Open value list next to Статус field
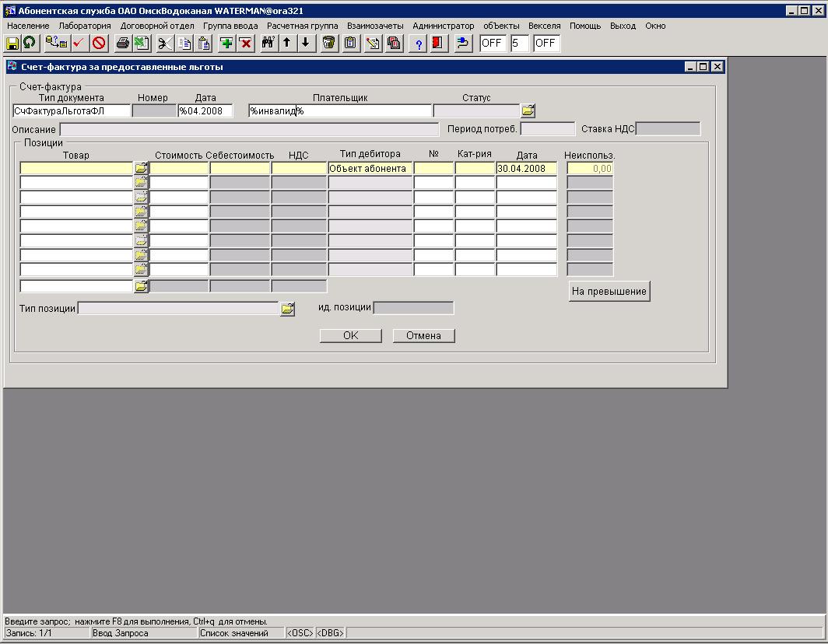Screen dimensions: 828x644 tap(528, 111)
